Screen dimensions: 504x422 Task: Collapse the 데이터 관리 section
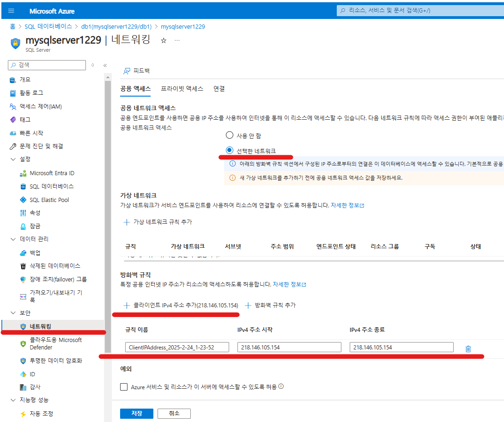tap(13, 239)
